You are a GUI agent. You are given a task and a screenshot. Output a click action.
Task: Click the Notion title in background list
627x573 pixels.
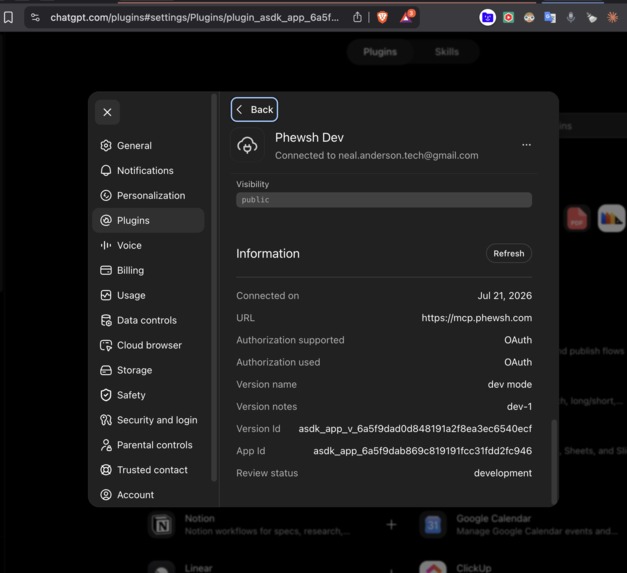[x=200, y=519]
